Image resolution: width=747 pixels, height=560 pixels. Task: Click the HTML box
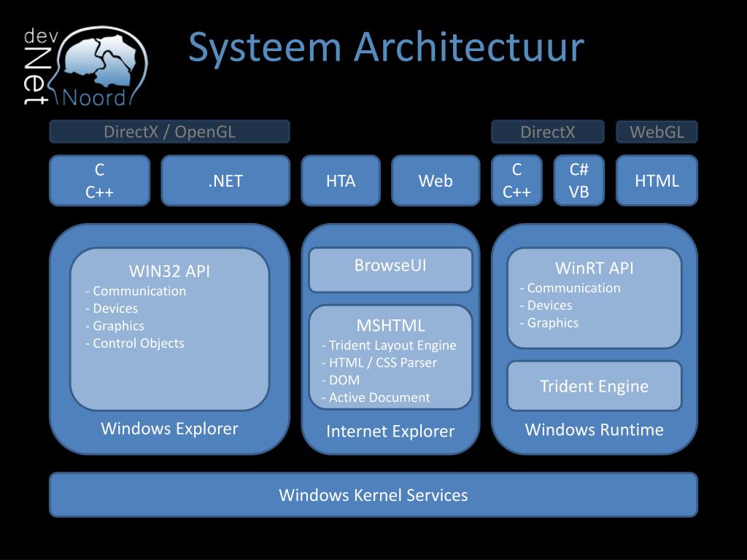[657, 181]
